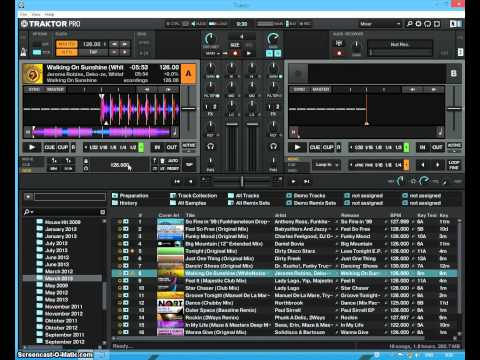Click Deck A cover art thumbnail

[x=33, y=74]
